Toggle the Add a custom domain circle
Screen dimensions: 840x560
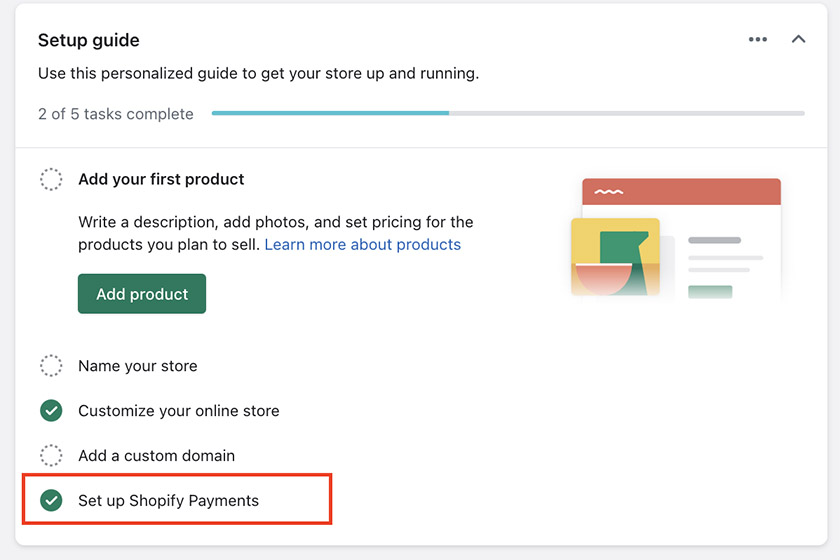[51, 456]
